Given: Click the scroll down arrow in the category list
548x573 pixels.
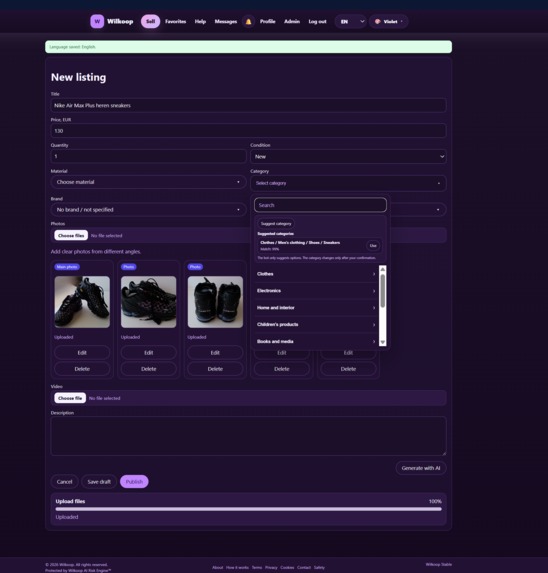Looking at the screenshot, I should (383, 342).
